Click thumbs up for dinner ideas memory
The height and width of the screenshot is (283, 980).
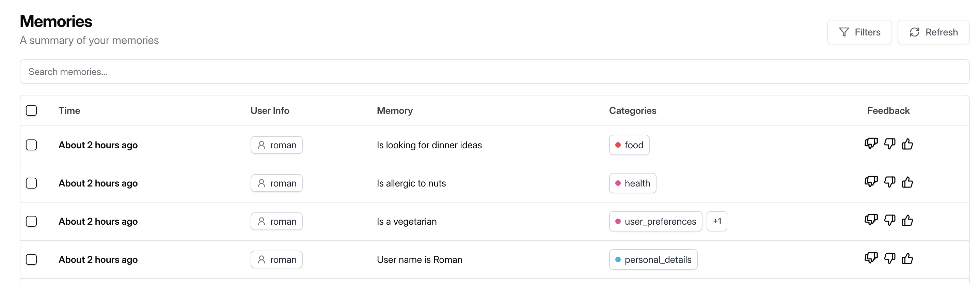click(907, 144)
